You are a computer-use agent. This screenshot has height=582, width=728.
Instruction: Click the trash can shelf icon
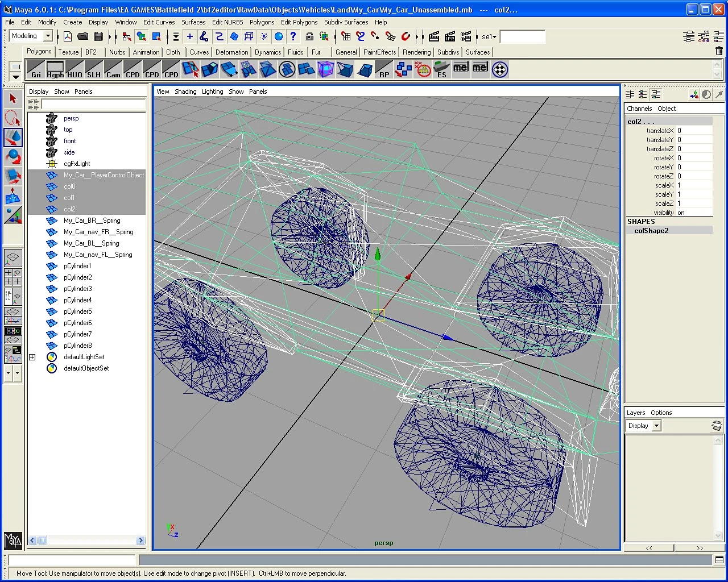(719, 51)
